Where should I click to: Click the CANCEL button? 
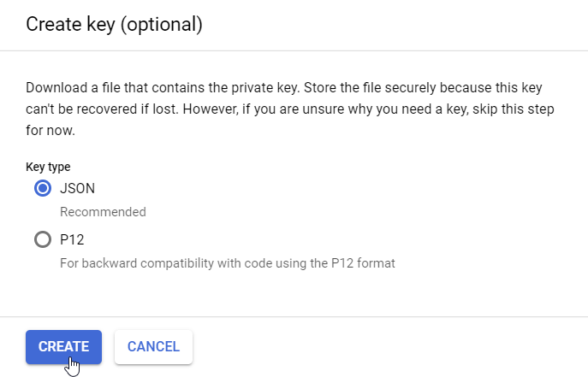coord(153,346)
